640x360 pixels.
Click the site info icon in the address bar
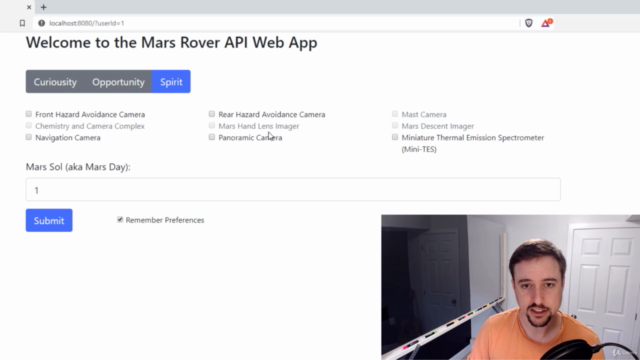click(x=42, y=23)
